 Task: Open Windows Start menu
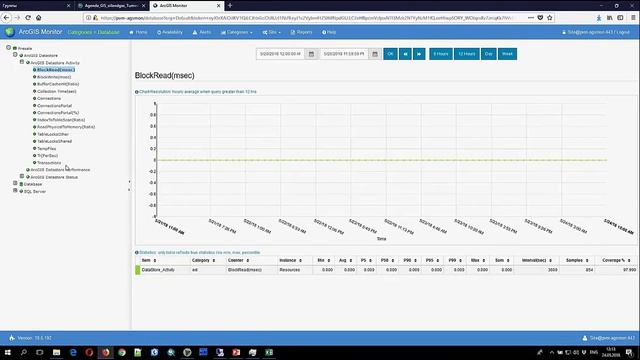7,352
